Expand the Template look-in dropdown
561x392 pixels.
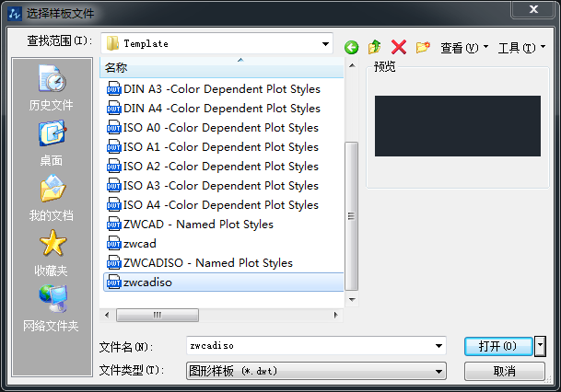tap(326, 43)
